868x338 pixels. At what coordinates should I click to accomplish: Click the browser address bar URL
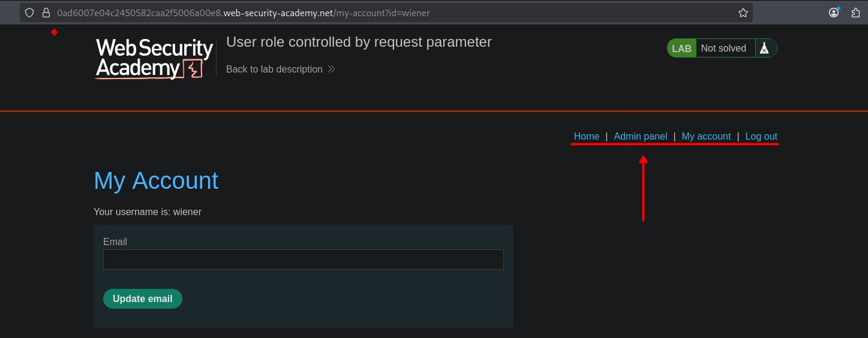point(243,13)
